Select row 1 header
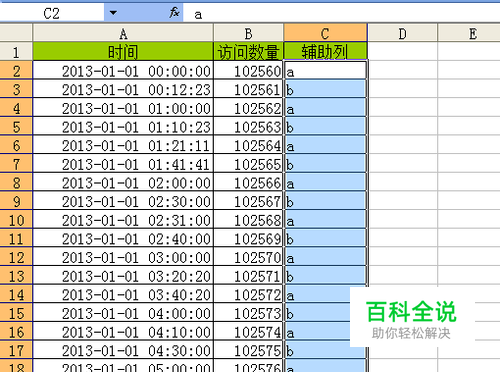 [x=16, y=52]
